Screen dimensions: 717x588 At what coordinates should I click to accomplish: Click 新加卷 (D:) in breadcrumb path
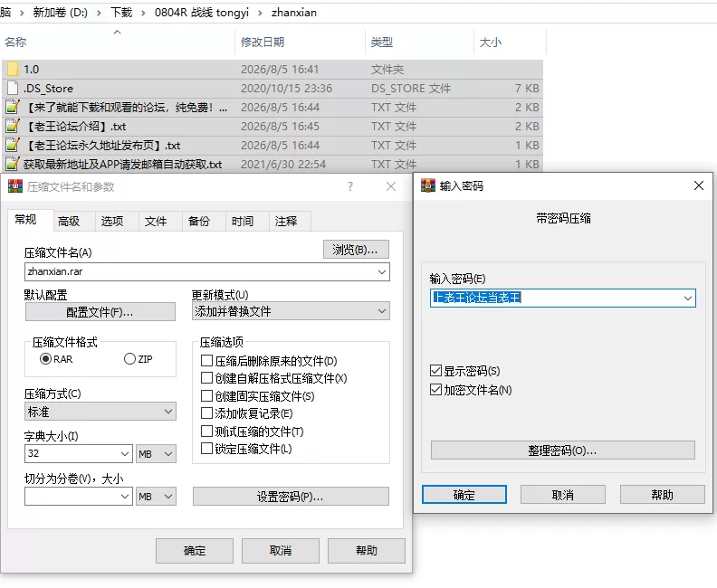click(x=60, y=13)
